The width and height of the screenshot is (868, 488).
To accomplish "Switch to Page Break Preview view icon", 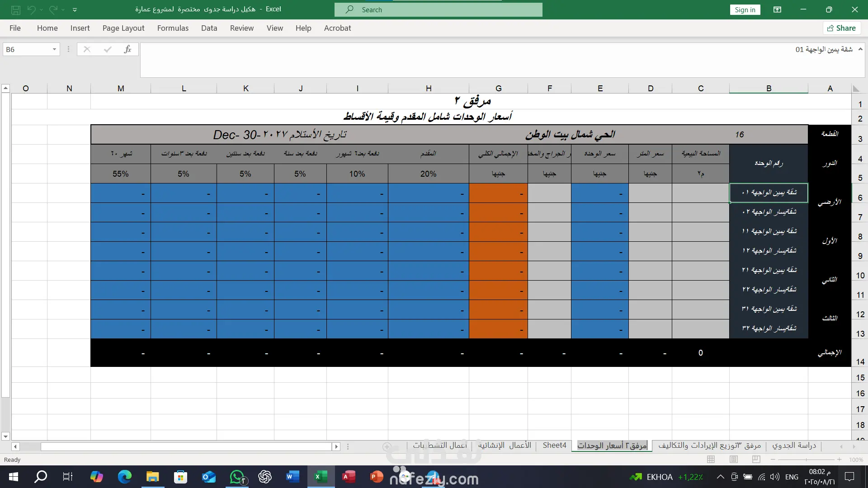I will [756, 460].
